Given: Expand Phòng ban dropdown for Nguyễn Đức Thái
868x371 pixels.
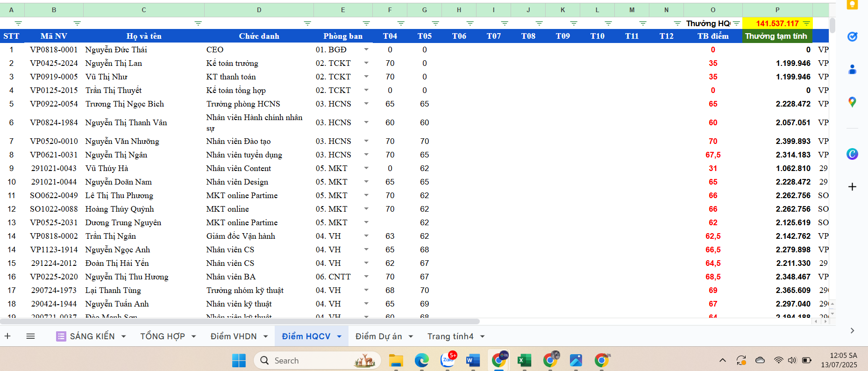Looking at the screenshot, I should 366,50.
